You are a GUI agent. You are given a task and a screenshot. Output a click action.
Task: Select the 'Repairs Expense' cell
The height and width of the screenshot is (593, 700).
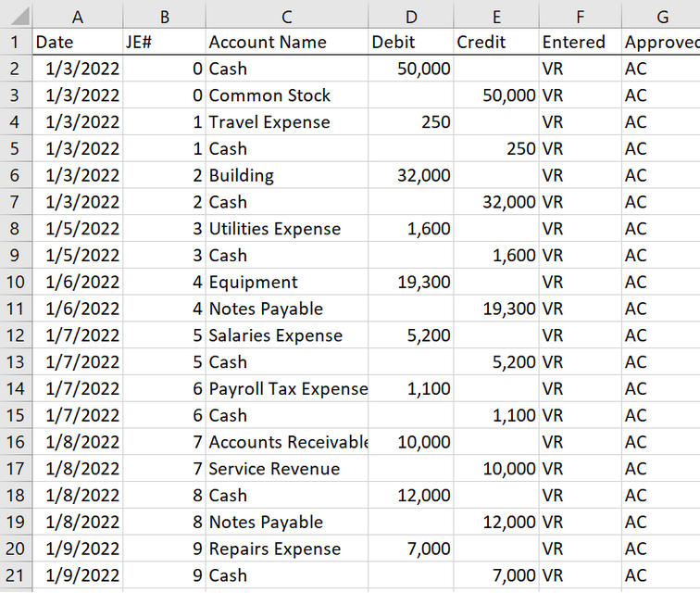pyautogui.click(x=287, y=549)
